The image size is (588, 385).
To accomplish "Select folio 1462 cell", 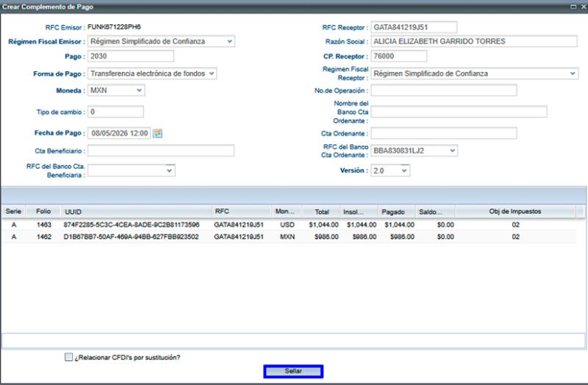I will (x=44, y=237).
